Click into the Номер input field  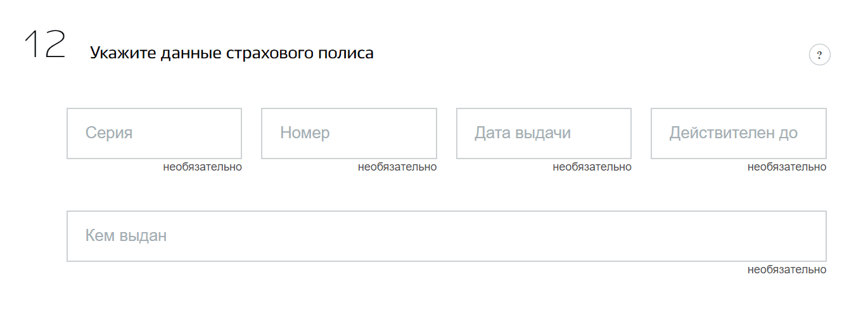point(348,133)
